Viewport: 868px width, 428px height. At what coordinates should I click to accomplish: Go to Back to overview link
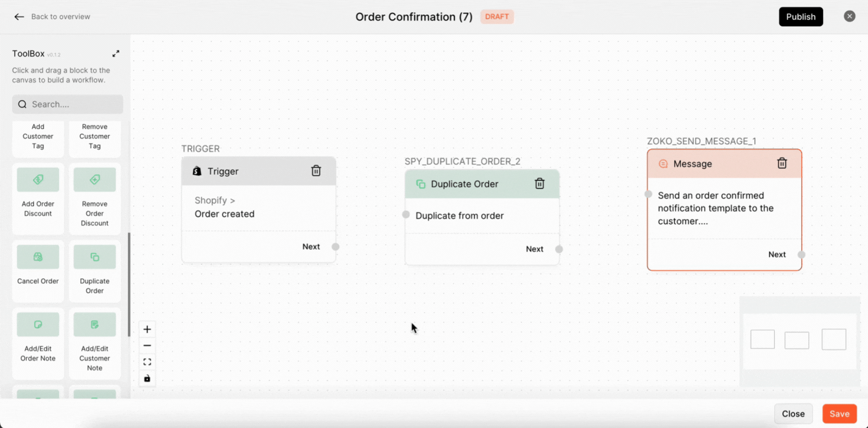pos(61,17)
